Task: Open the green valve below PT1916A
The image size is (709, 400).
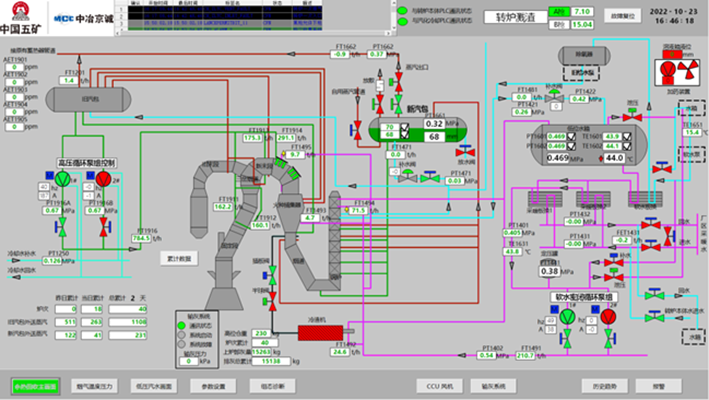Action: [x=62, y=227]
